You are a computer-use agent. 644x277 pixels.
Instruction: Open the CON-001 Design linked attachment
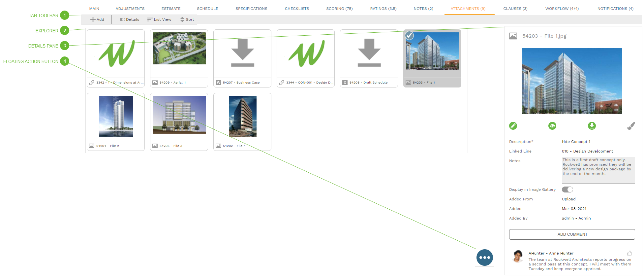[x=305, y=53]
